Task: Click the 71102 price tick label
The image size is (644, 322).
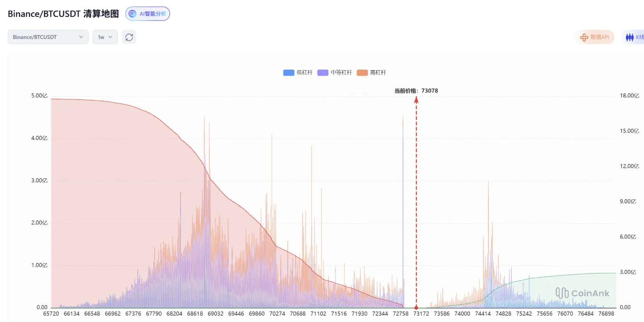Action: coord(319,314)
